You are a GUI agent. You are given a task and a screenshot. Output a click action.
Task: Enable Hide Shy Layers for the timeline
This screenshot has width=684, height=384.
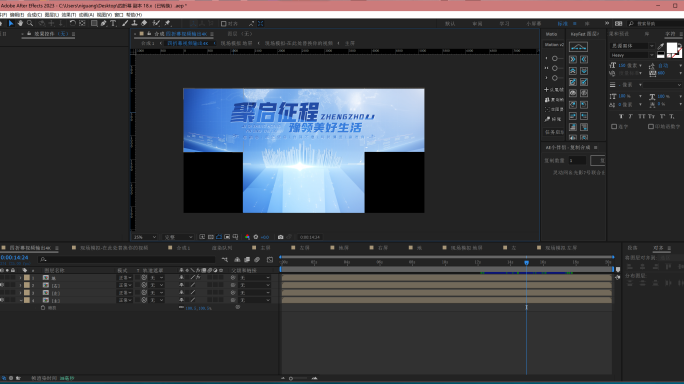(x=237, y=260)
